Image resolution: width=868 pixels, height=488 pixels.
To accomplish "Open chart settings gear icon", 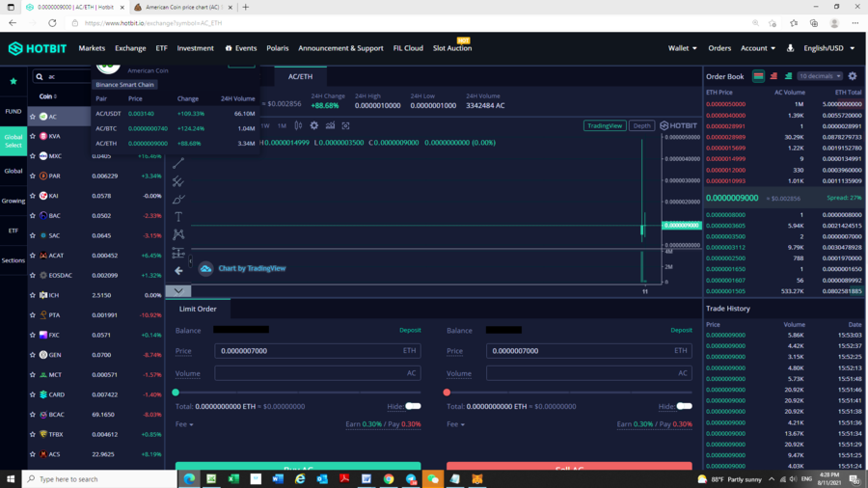I will [x=313, y=125].
